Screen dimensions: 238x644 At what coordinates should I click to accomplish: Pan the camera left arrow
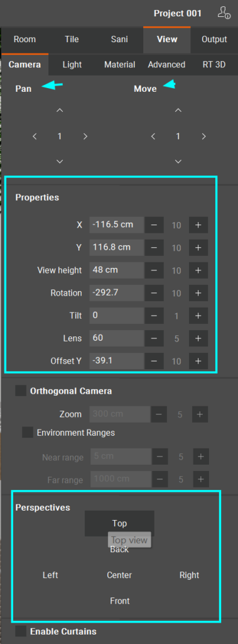35,136
